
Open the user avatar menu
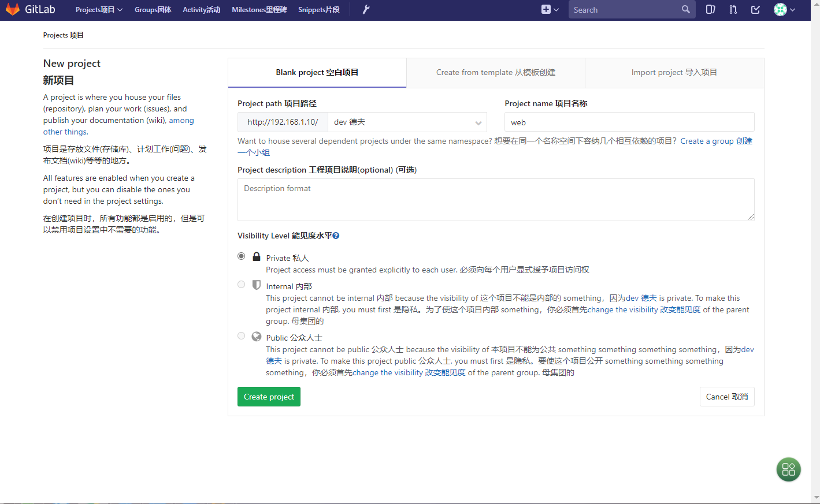pyautogui.click(x=785, y=9)
